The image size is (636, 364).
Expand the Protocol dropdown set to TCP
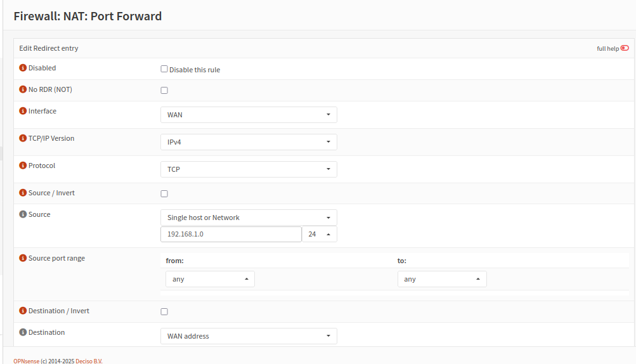[248, 169]
